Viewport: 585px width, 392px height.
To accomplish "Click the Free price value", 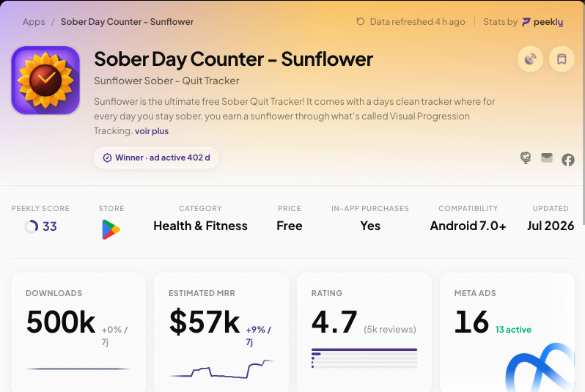I will [290, 226].
